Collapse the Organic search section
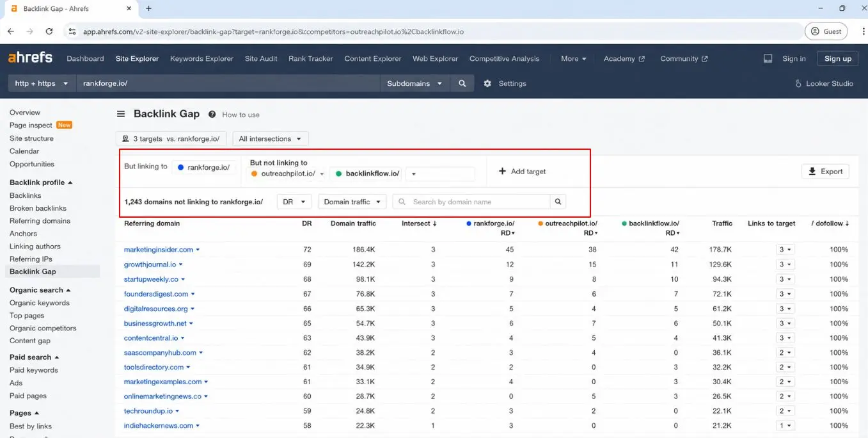The width and height of the screenshot is (868, 438). pyautogui.click(x=40, y=290)
